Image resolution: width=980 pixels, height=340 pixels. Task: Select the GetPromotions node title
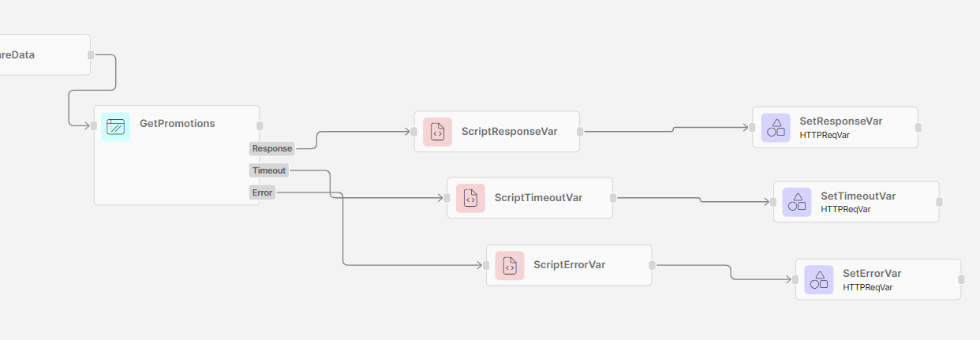(x=178, y=124)
